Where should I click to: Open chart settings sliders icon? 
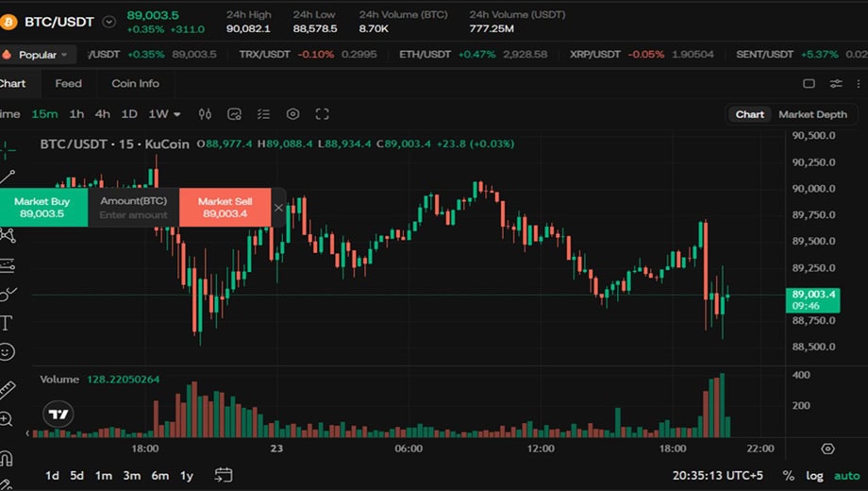click(836, 84)
